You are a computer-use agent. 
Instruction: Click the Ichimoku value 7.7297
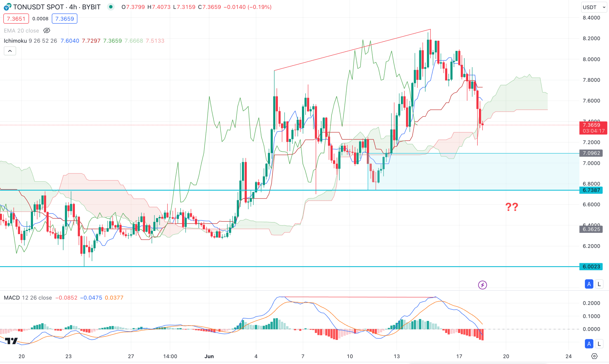coord(91,41)
